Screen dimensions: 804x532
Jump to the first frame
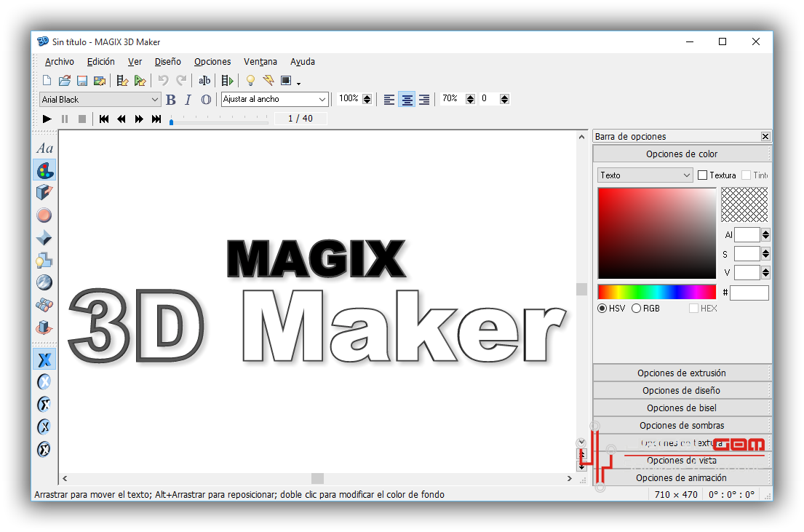click(x=104, y=119)
